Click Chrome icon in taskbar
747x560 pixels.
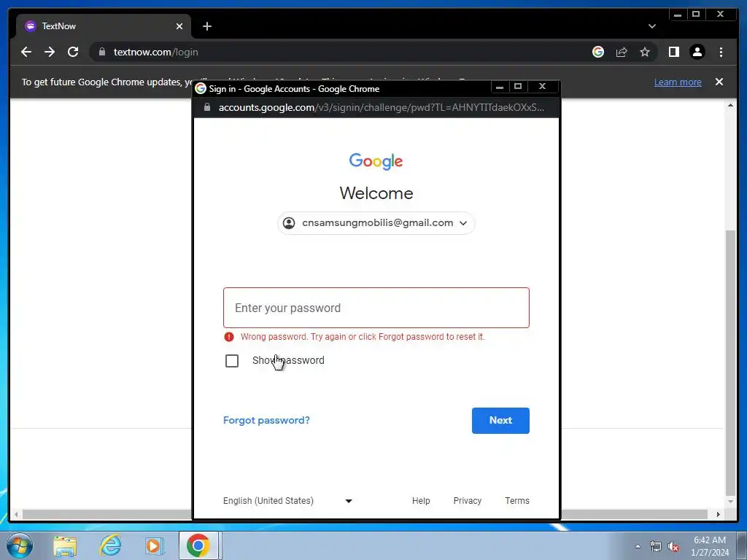[x=198, y=545]
